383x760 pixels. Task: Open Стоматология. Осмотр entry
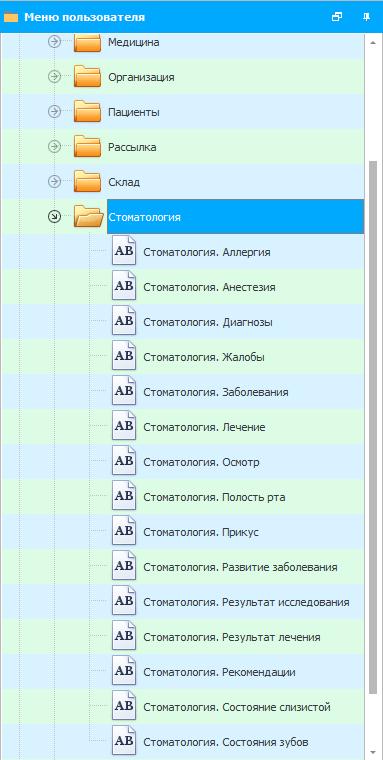201,462
